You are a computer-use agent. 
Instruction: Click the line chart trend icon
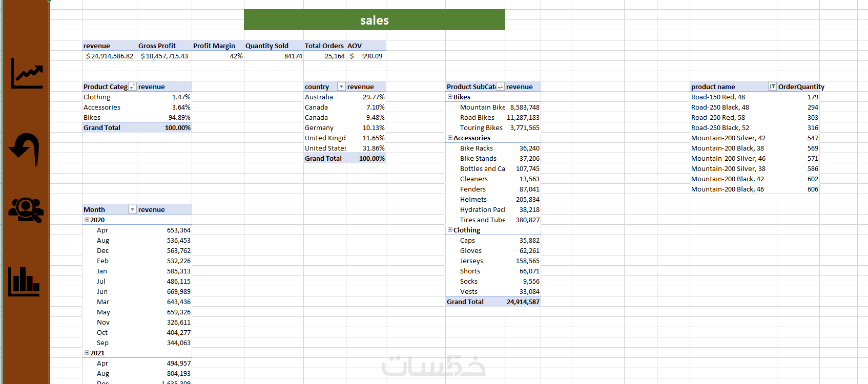(27, 73)
